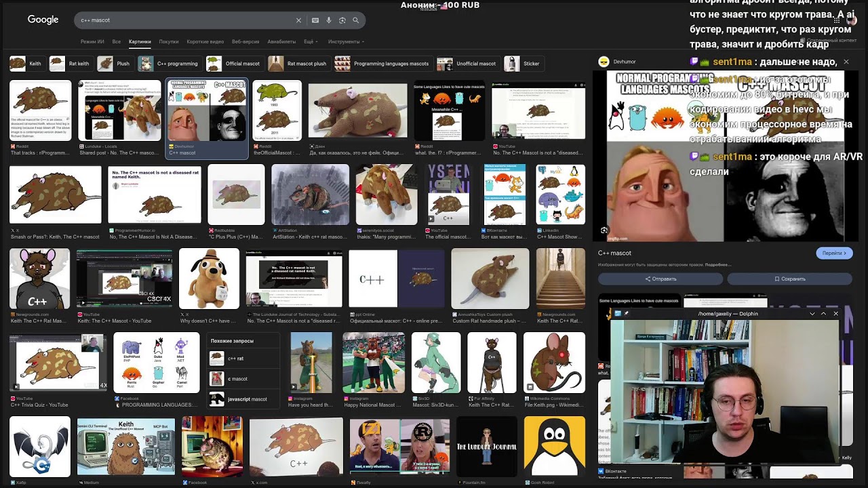Open related query c++ rat
Screen dimensions: 868x488
[243, 359]
